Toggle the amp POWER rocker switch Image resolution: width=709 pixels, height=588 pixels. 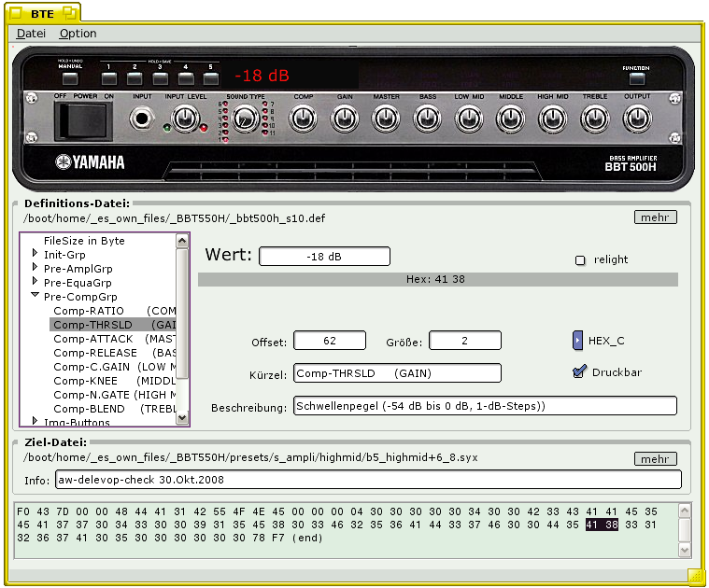point(83,121)
